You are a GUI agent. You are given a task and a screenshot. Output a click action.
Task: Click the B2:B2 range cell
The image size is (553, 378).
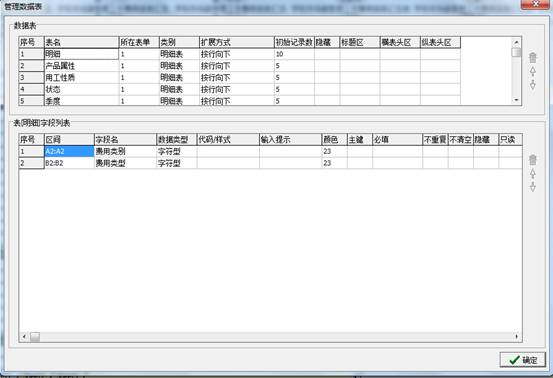pos(69,163)
